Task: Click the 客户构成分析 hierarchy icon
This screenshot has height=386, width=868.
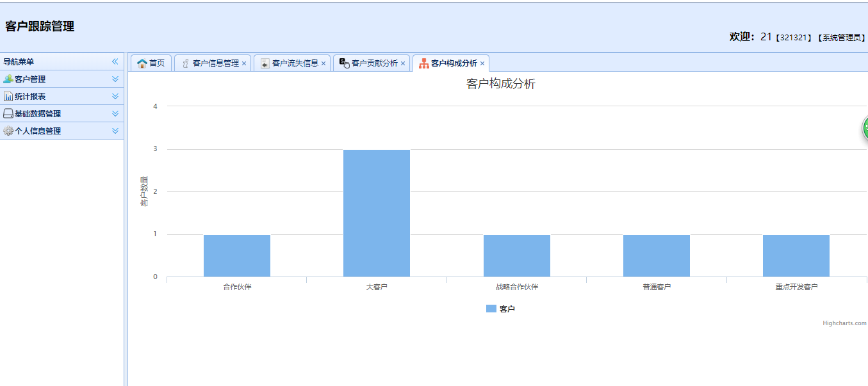Action: coord(424,63)
